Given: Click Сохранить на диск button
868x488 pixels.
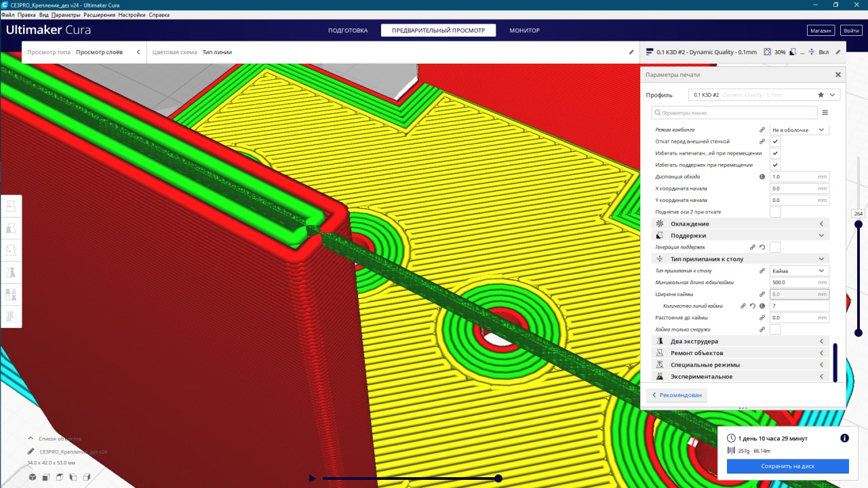Looking at the screenshot, I should coord(787,466).
